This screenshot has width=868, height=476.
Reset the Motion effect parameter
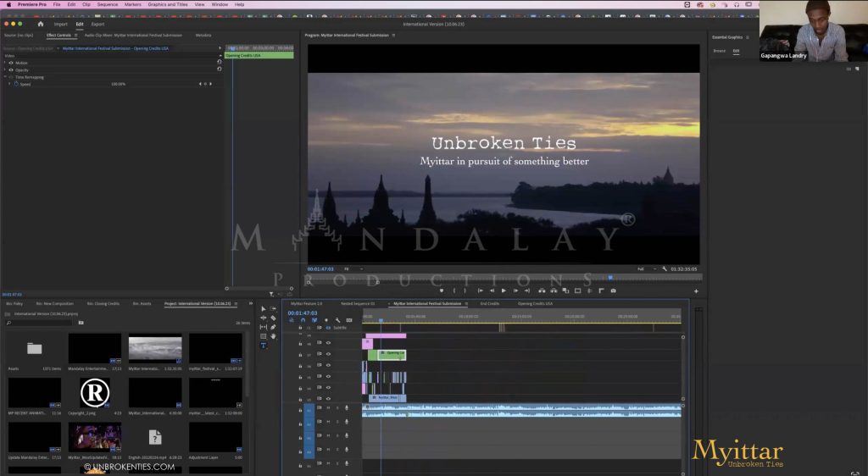(220, 62)
